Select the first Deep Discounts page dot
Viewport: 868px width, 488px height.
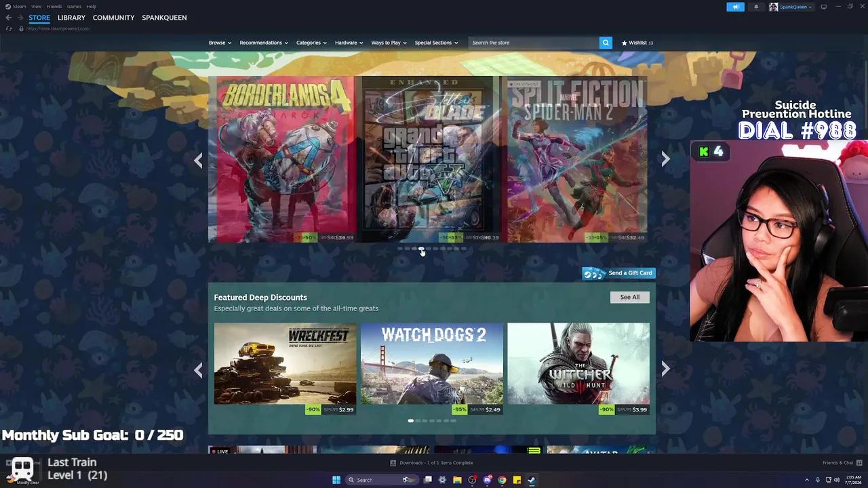410,421
